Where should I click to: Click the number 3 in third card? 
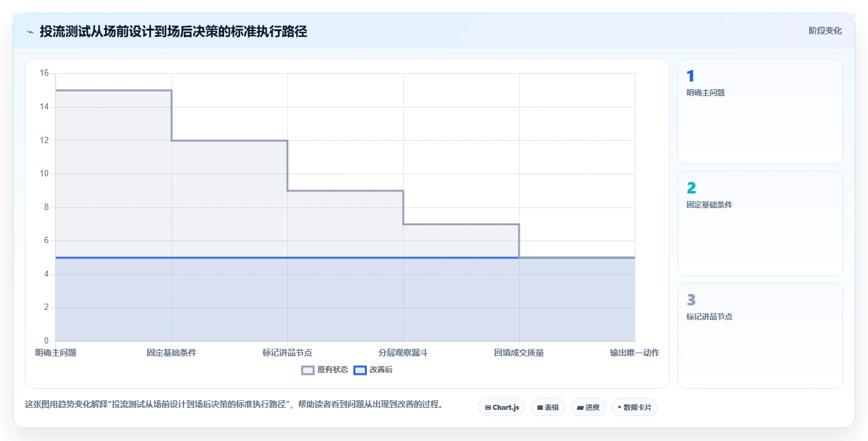click(x=691, y=300)
